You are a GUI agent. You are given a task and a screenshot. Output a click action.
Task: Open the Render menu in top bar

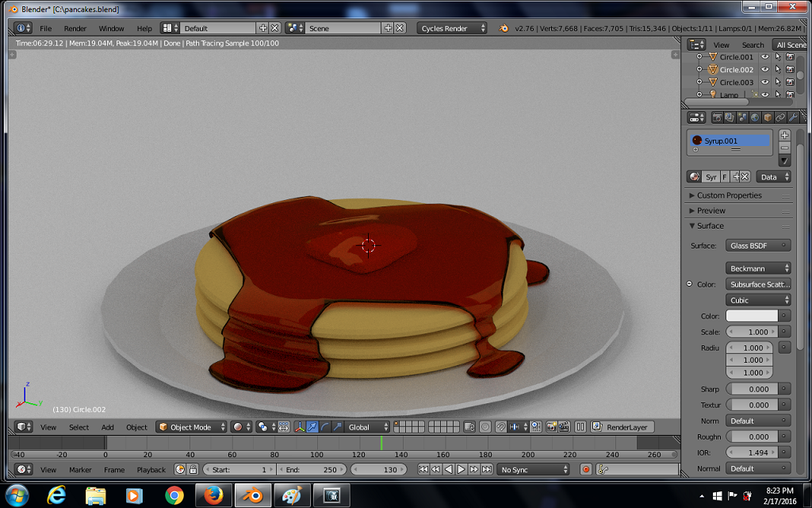pyautogui.click(x=75, y=29)
